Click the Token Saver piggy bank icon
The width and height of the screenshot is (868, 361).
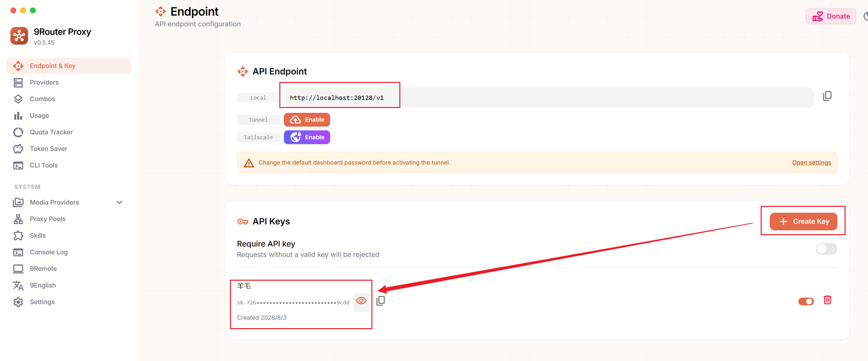pos(18,149)
